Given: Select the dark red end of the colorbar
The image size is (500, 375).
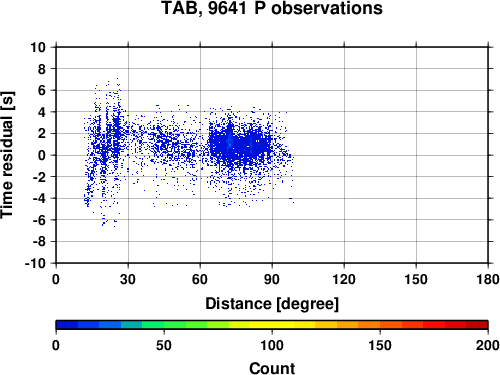Looking at the screenshot, I should [477, 325].
